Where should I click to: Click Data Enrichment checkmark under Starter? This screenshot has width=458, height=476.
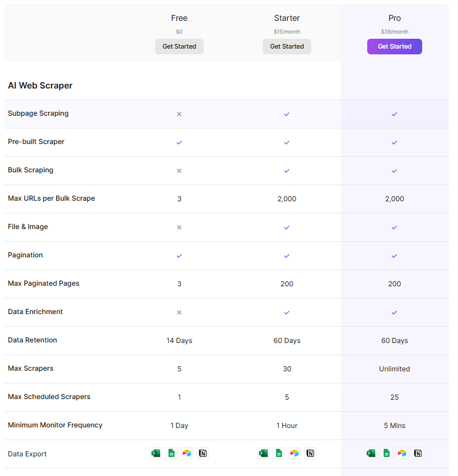(x=287, y=312)
